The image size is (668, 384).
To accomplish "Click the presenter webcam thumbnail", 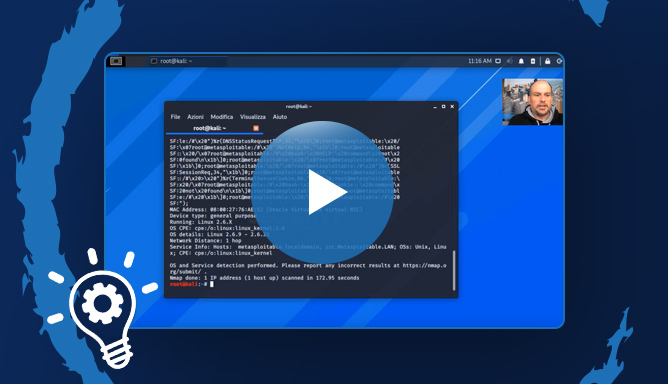I will (533, 102).
